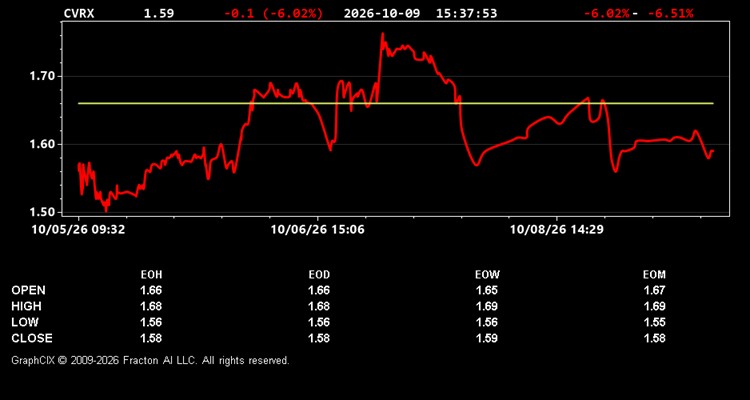
Task: Click the EOD low value 1.56
Action: [x=319, y=322]
